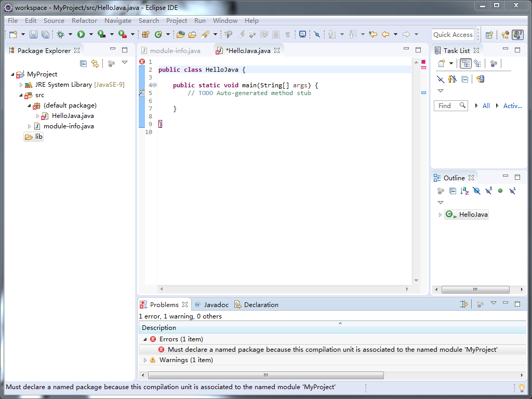532x399 pixels.
Task: Collapse the Errors (1 item) group
Action: 145,339
